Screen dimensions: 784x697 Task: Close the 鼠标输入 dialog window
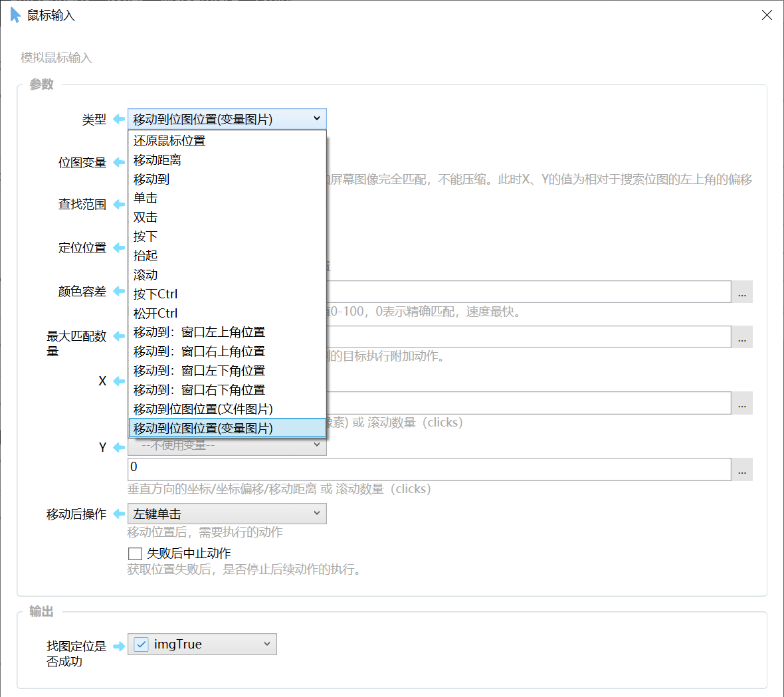coord(767,15)
